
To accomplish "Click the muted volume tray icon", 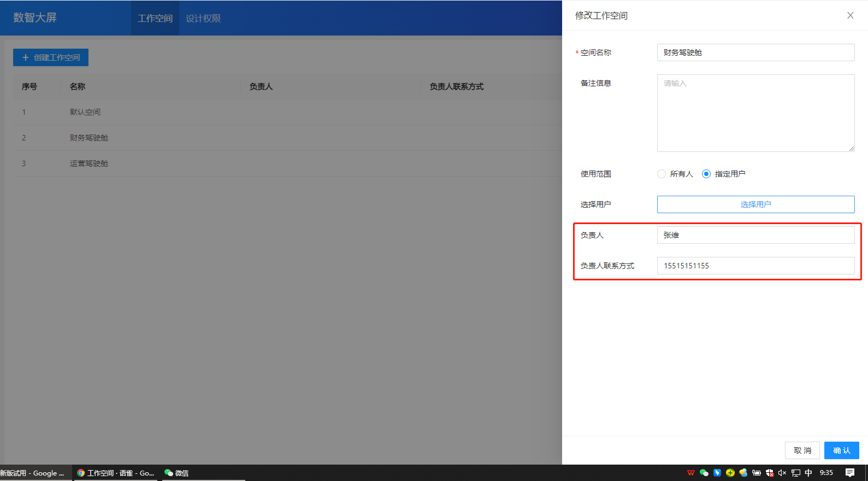I will tap(782, 473).
